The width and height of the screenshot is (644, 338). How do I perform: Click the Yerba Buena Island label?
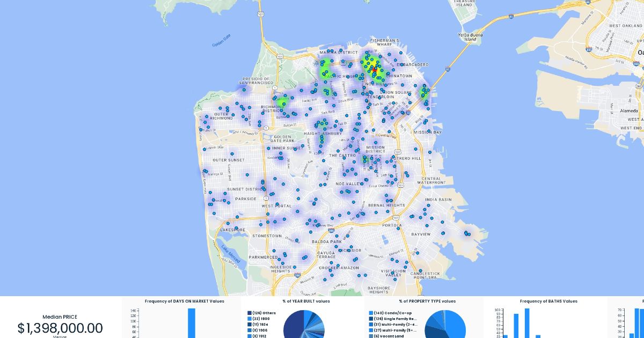[470, 37]
